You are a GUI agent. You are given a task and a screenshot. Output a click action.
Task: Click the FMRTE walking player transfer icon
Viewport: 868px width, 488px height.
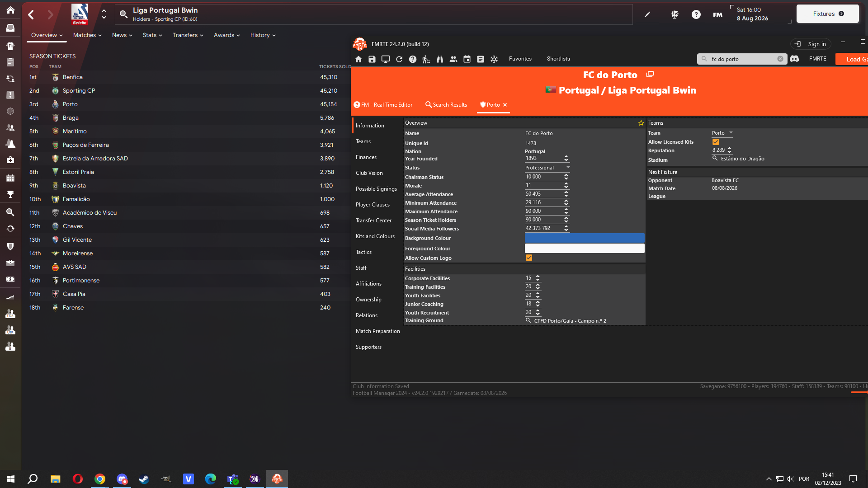tap(426, 59)
